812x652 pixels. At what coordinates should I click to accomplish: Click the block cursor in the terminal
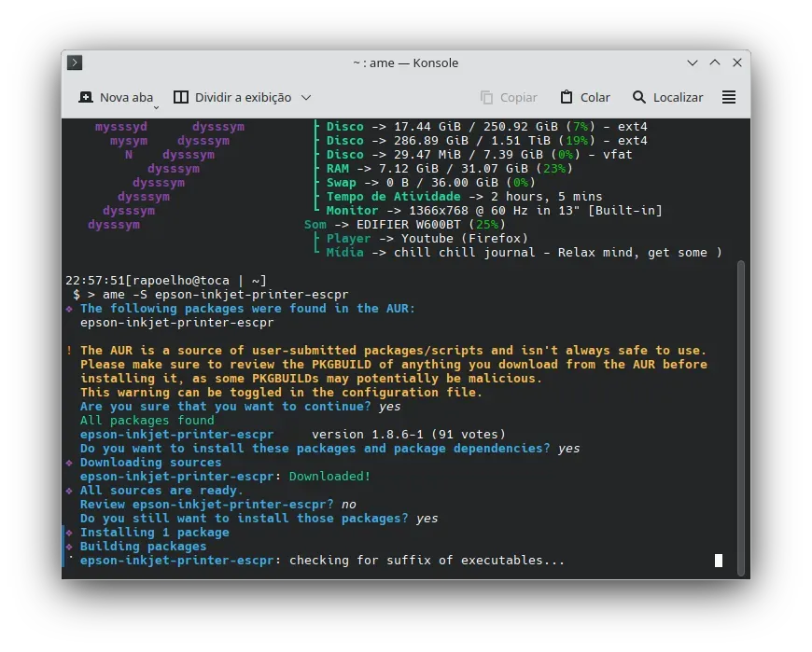(719, 561)
